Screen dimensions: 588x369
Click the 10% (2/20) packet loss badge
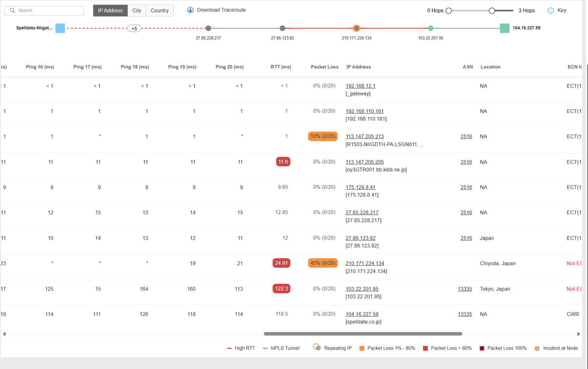322,136
